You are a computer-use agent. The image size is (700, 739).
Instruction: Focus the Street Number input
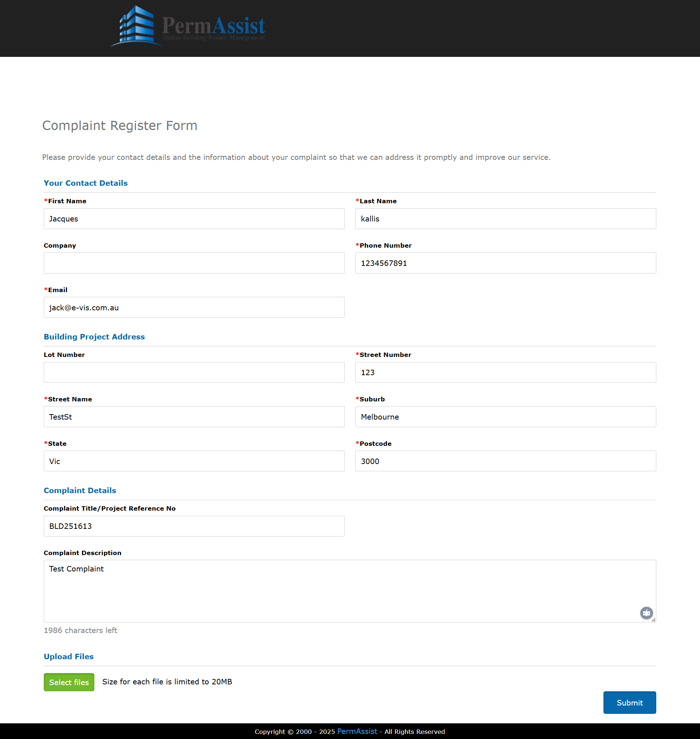point(505,372)
